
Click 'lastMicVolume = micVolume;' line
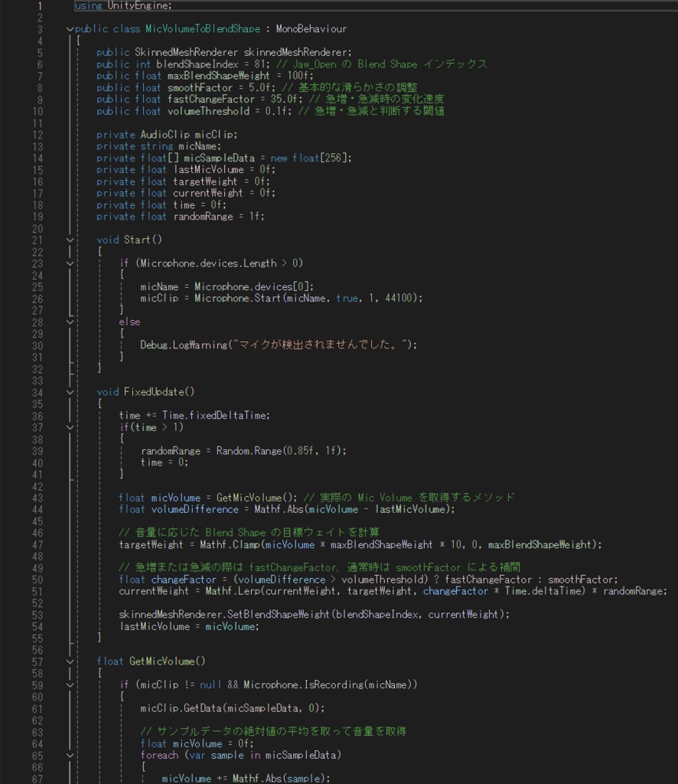coord(189,626)
